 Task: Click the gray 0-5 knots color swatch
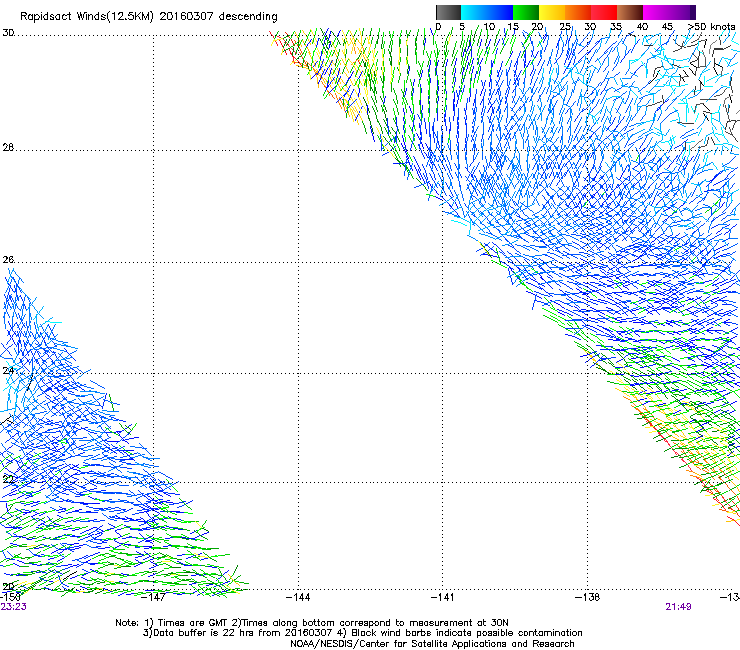(x=448, y=12)
